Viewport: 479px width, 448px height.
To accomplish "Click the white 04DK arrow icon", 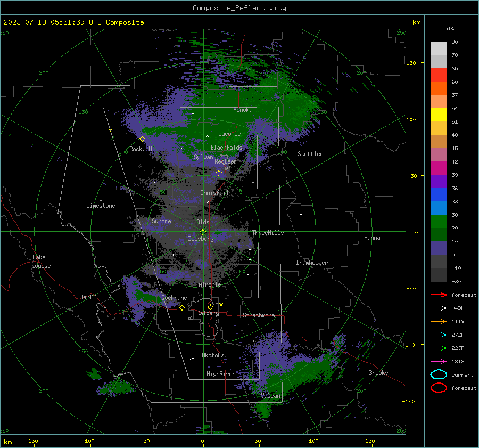I will (439, 308).
